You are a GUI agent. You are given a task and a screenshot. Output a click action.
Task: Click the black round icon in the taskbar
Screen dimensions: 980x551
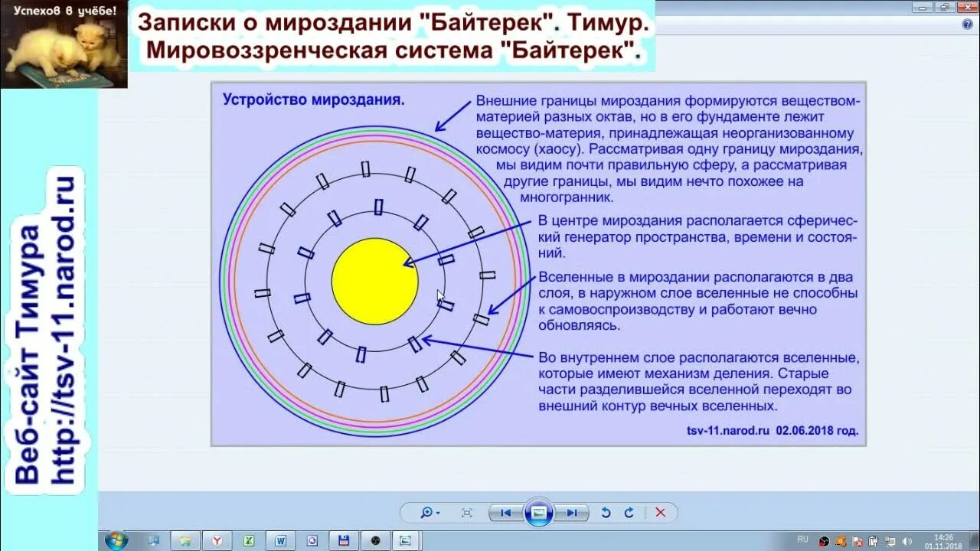click(375, 540)
